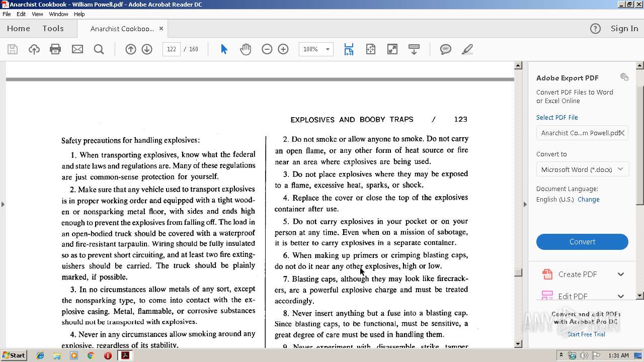Expand Create PDF section chevron

(x=621, y=274)
